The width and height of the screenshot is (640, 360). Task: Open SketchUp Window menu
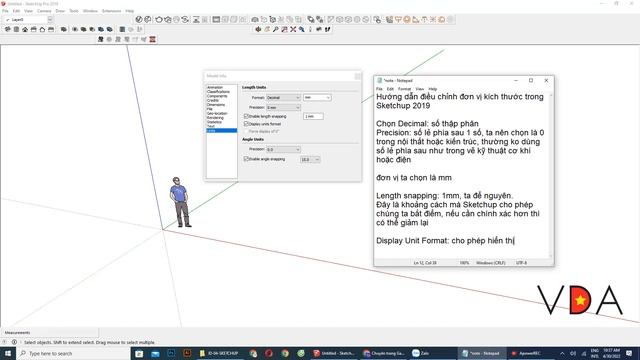[90, 11]
